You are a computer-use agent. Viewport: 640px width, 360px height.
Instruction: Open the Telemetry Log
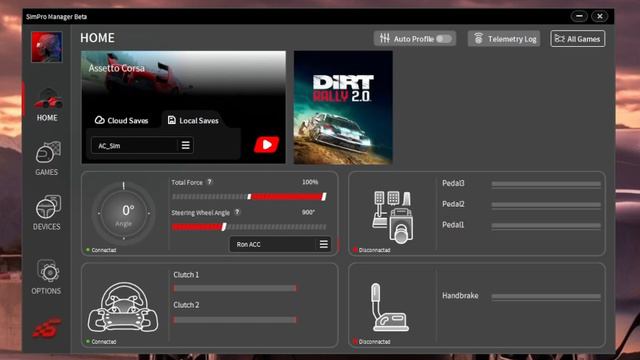[504, 39]
